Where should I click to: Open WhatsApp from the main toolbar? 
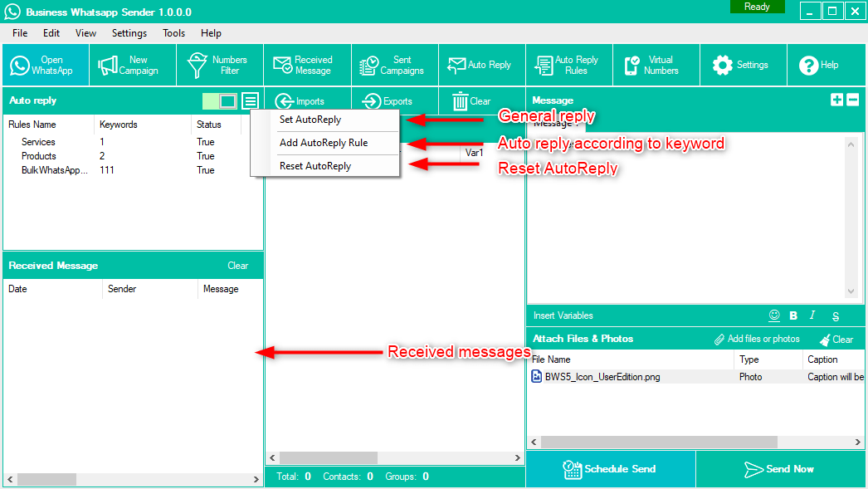(x=44, y=65)
